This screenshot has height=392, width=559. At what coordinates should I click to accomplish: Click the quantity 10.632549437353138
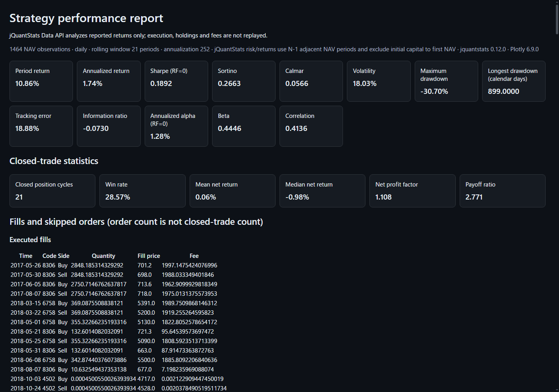coord(99,370)
